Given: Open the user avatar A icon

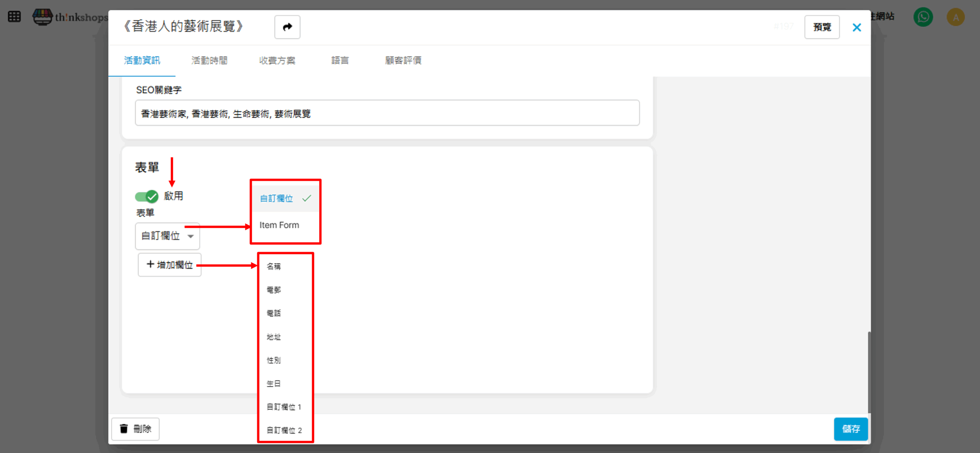Looking at the screenshot, I should tap(955, 17).
